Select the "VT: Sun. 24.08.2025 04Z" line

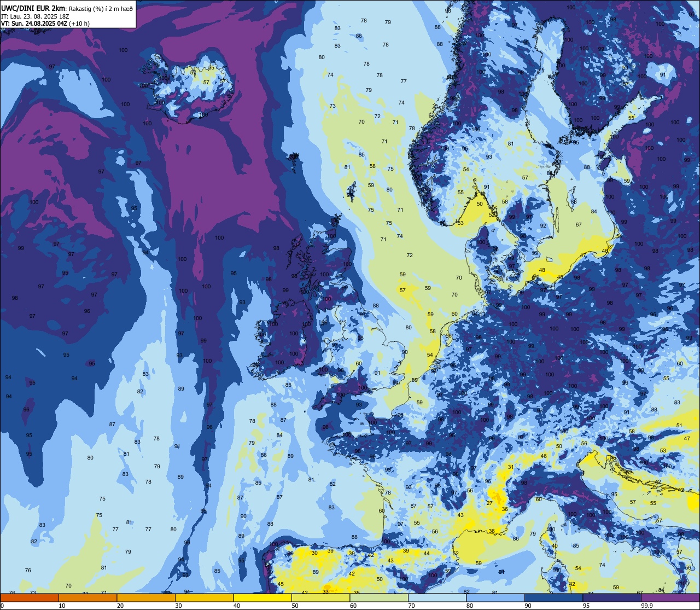coord(34,24)
